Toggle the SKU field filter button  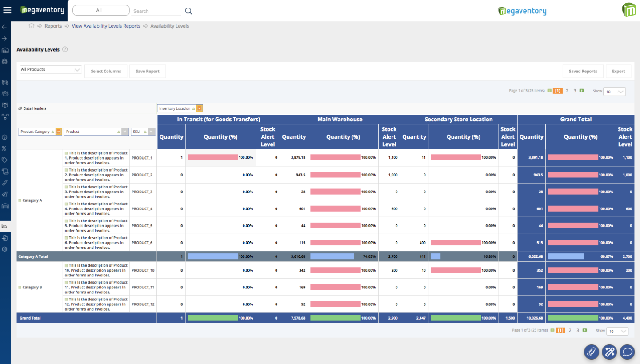tap(152, 132)
